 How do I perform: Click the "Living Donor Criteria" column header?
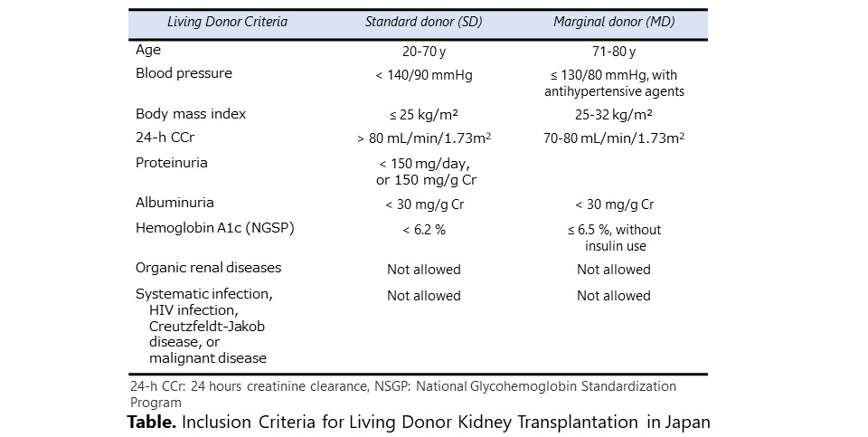pyautogui.click(x=227, y=23)
